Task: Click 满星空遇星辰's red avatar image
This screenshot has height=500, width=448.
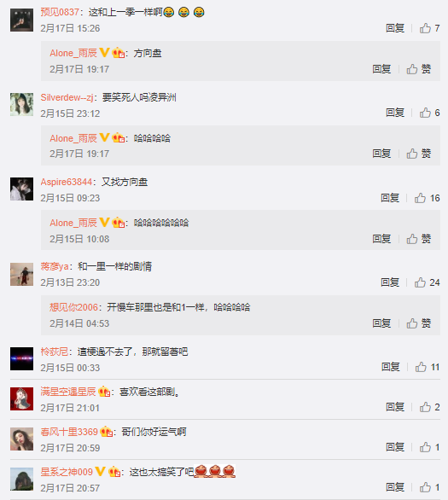Action: [21, 399]
